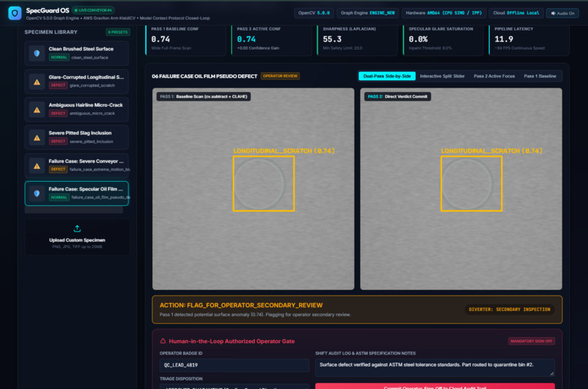
Task: Open the Triage Disposition dropdown
Action: pyautogui.click(x=234, y=386)
